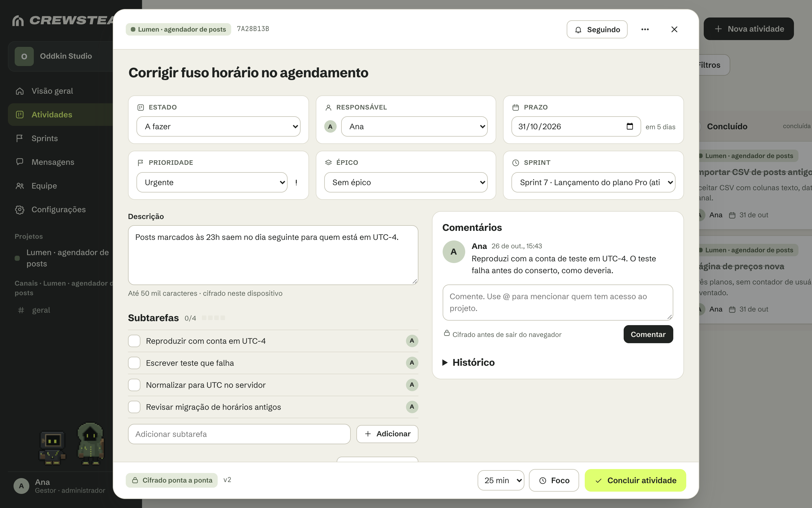Close the activity dialog with X
The image size is (812, 508).
coord(674,29)
